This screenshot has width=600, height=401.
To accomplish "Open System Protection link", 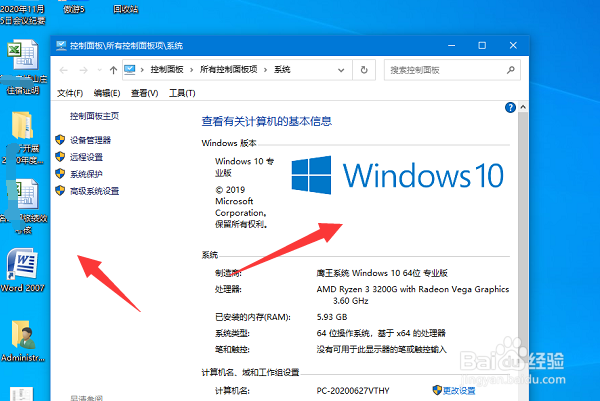I will pos(86,174).
